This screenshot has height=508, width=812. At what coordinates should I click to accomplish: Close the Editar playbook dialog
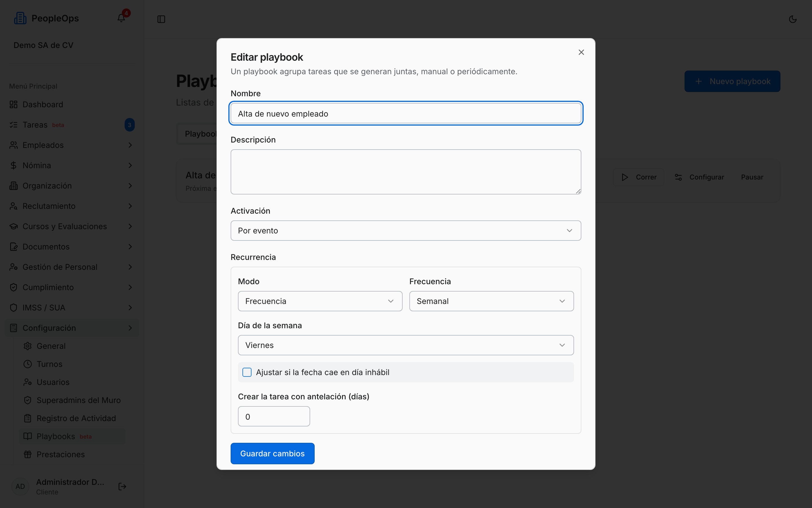pos(581,52)
